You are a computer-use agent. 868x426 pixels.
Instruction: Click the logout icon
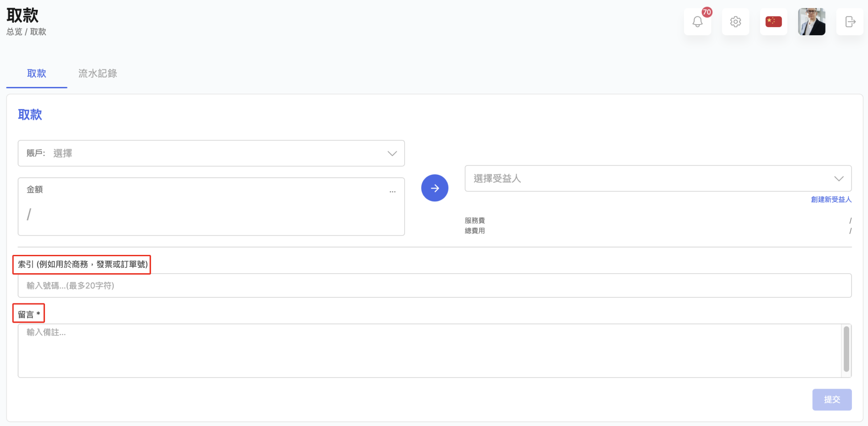coord(850,21)
